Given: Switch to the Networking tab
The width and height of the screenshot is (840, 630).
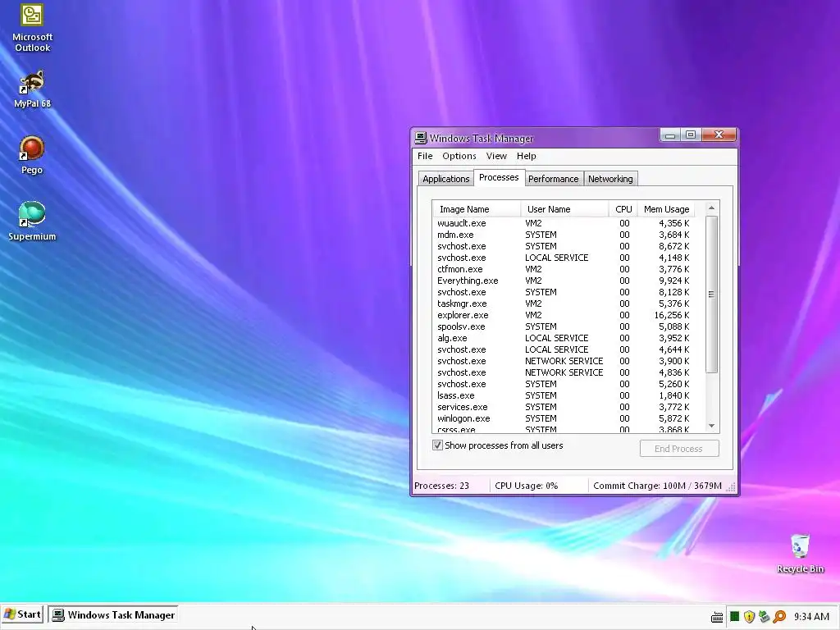Looking at the screenshot, I should coord(610,179).
